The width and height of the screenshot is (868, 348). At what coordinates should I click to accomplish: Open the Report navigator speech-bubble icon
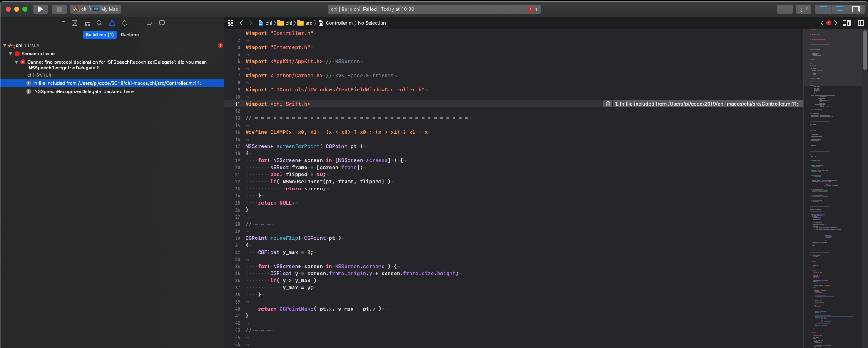click(x=162, y=23)
